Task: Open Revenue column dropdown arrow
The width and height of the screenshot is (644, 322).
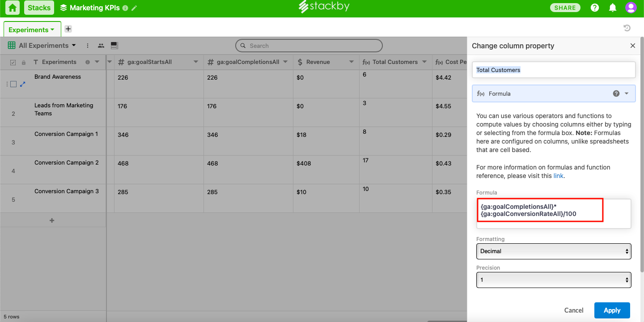Action: click(352, 62)
